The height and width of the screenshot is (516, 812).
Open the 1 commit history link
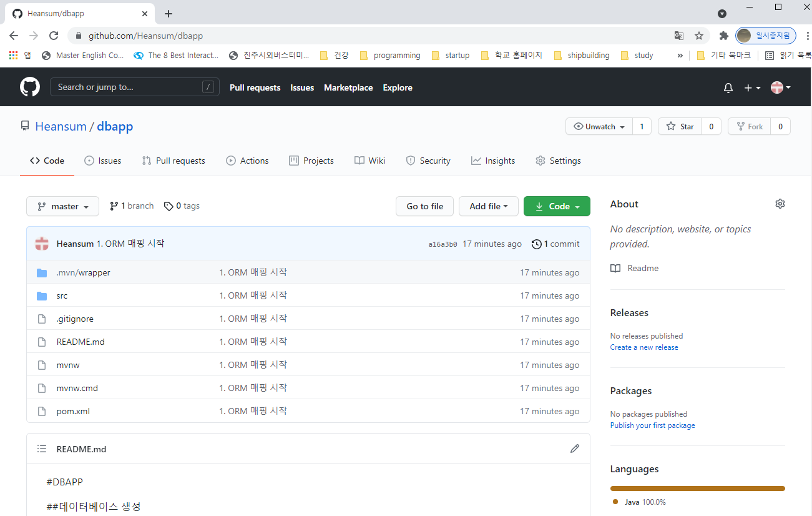click(x=555, y=244)
